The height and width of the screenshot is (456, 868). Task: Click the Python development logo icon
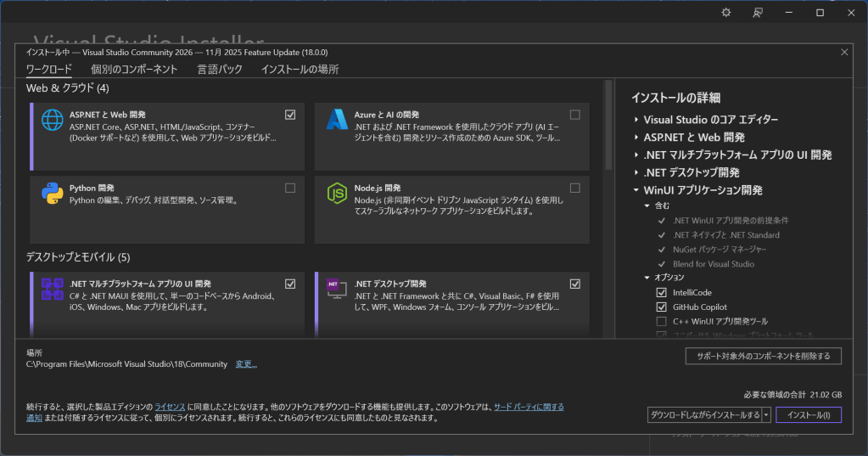point(53,194)
